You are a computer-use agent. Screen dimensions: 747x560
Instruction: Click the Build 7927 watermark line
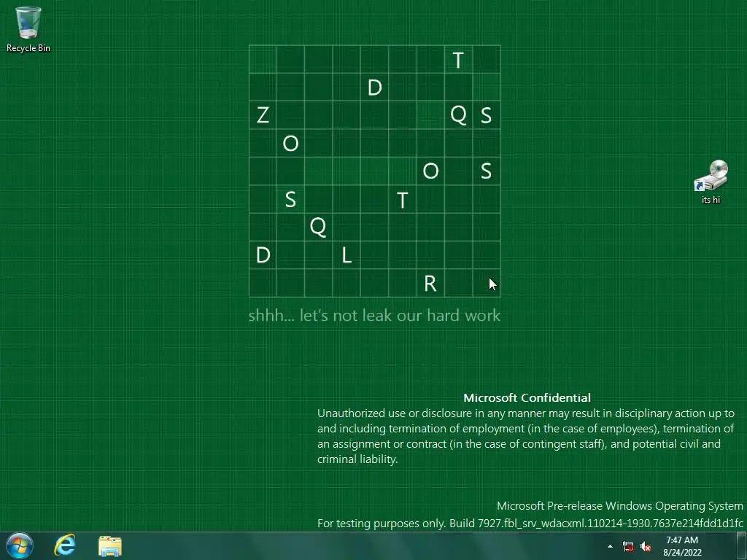point(530,524)
